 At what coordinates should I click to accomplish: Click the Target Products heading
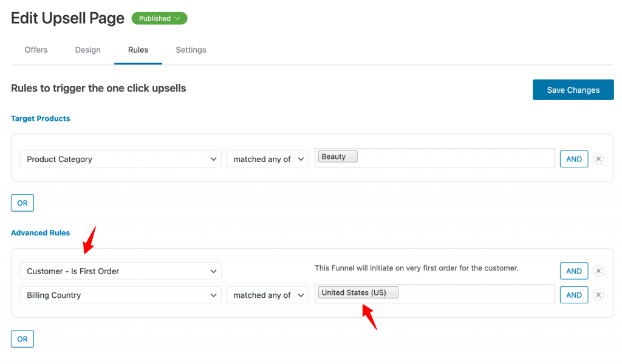41,118
